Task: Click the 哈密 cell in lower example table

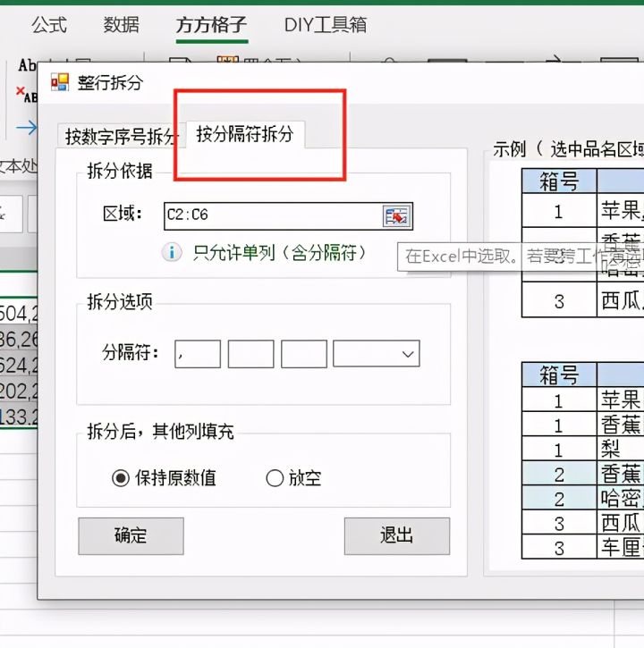Action: click(621, 498)
